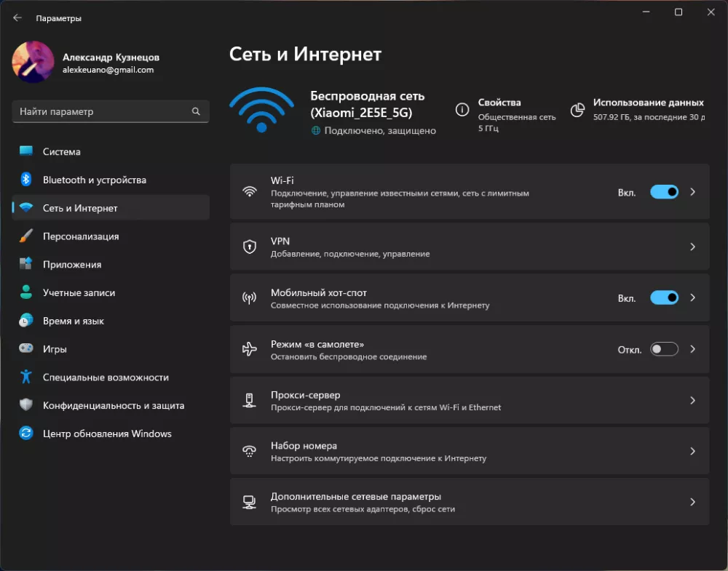The width and height of the screenshot is (728, 571).
Task: Click the user profile avatar
Action: click(x=33, y=63)
